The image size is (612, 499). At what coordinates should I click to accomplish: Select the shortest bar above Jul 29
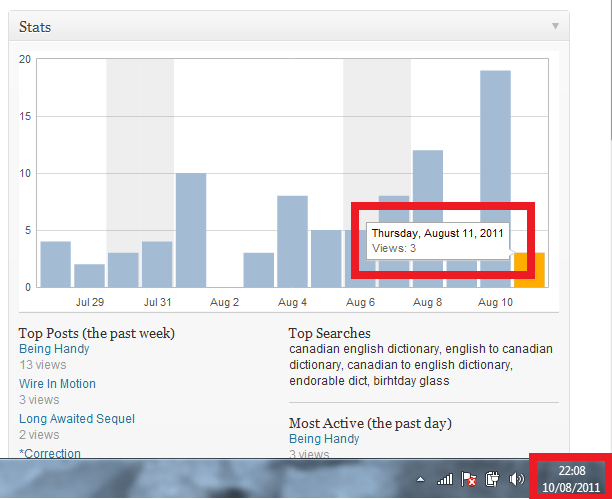pos(89,276)
